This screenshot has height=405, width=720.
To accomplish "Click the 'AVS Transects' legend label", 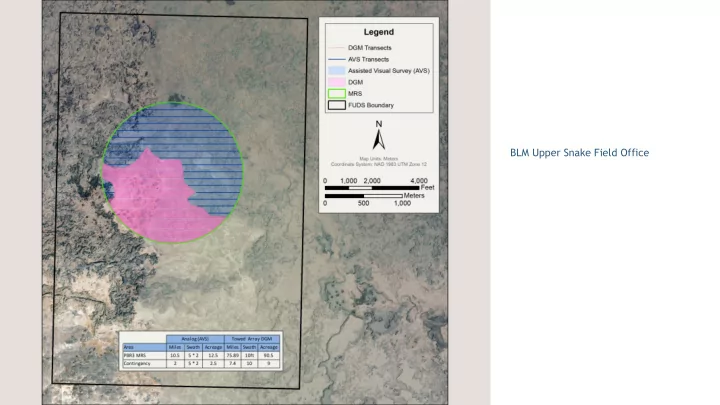I will coord(368,59).
